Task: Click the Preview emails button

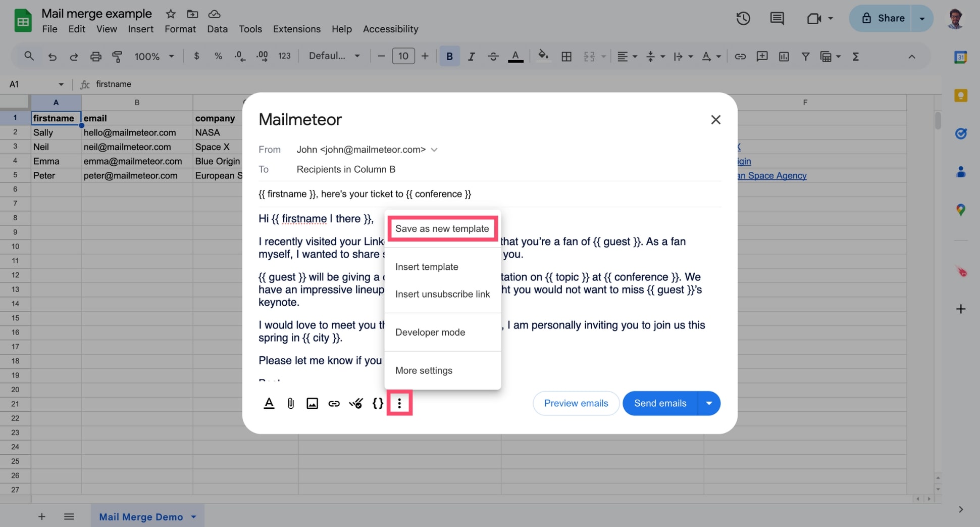Action: 576,403
